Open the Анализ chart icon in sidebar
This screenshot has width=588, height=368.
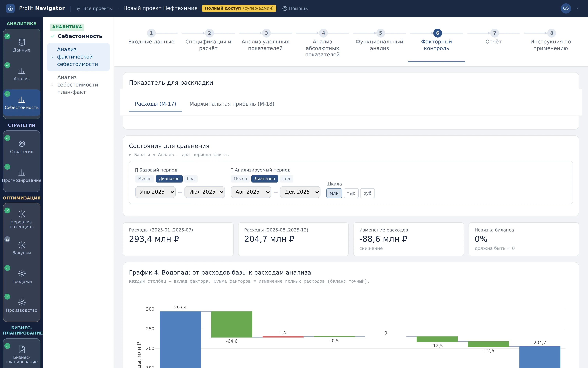(x=22, y=71)
